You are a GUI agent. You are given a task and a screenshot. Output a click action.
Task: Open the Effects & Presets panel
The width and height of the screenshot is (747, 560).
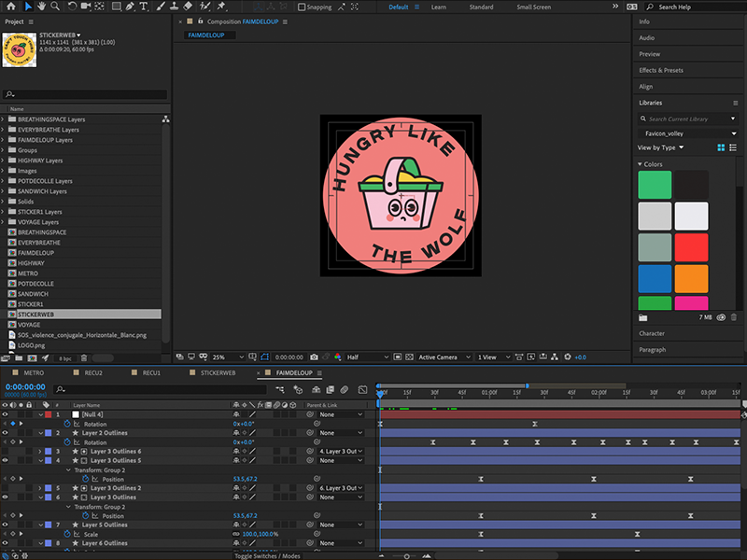[x=661, y=70]
